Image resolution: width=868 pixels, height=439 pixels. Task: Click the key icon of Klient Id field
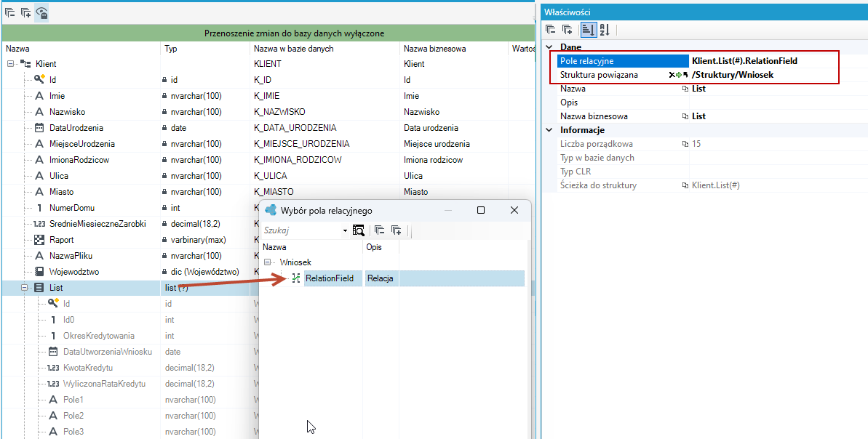39,80
